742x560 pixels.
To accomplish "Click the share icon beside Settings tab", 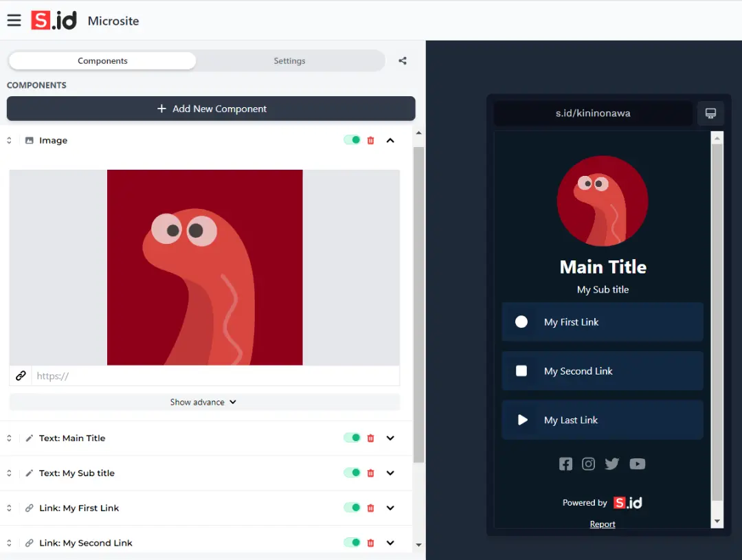I will point(403,61).
